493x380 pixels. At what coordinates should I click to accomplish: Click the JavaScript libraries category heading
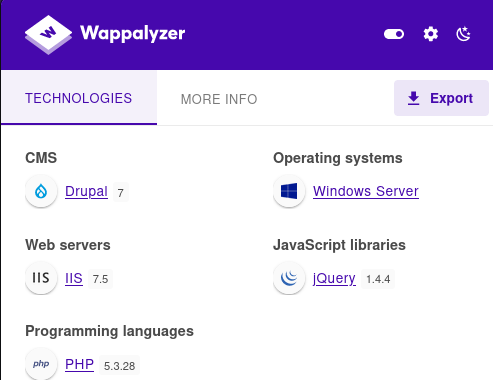point(339,245)
